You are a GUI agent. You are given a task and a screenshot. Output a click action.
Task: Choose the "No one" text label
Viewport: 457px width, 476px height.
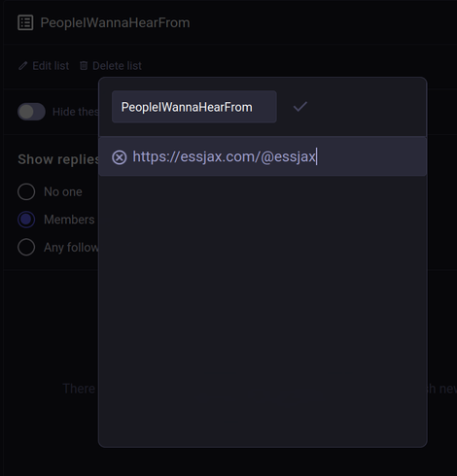[x=63, y=192]
